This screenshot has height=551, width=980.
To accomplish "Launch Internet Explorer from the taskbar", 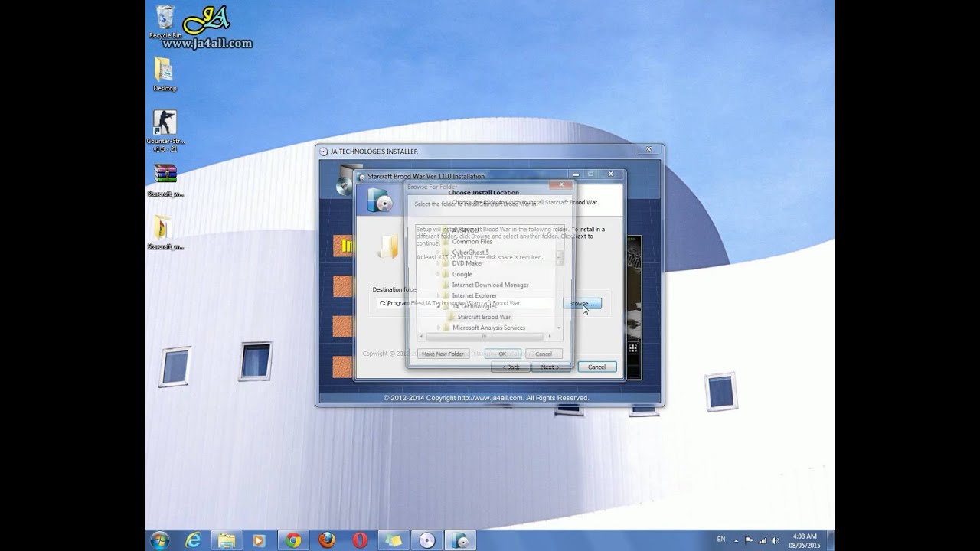I will pos(194,540).
